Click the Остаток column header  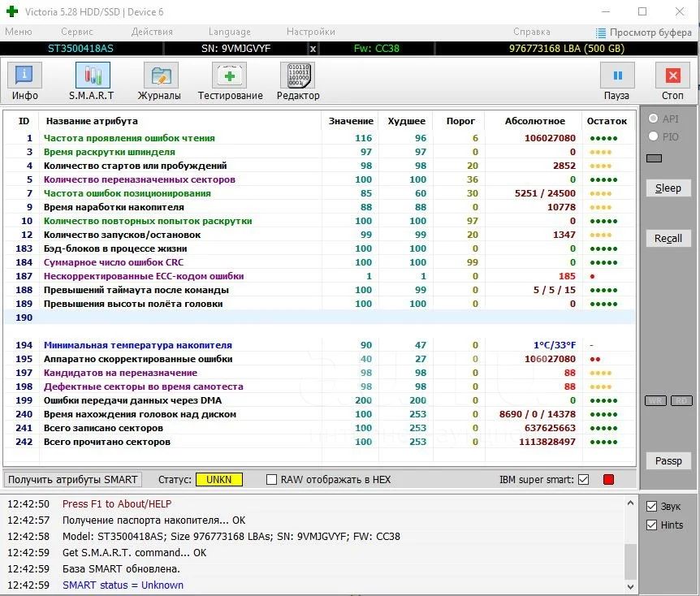click(x=607, y=121)
